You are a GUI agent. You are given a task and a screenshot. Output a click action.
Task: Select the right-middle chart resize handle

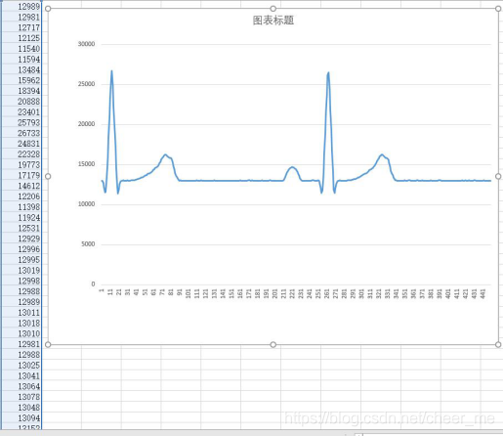point(498,176)
